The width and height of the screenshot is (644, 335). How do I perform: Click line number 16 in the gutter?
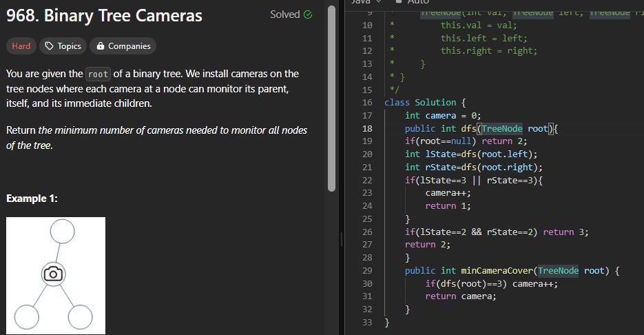click(367, 103)
